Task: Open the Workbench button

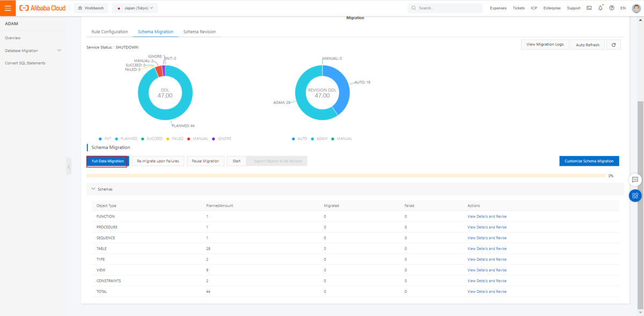Action: click(91, 8)
